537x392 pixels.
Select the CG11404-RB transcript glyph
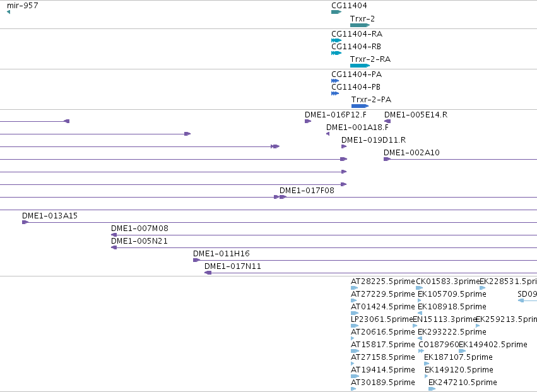[x=336, y=53]
